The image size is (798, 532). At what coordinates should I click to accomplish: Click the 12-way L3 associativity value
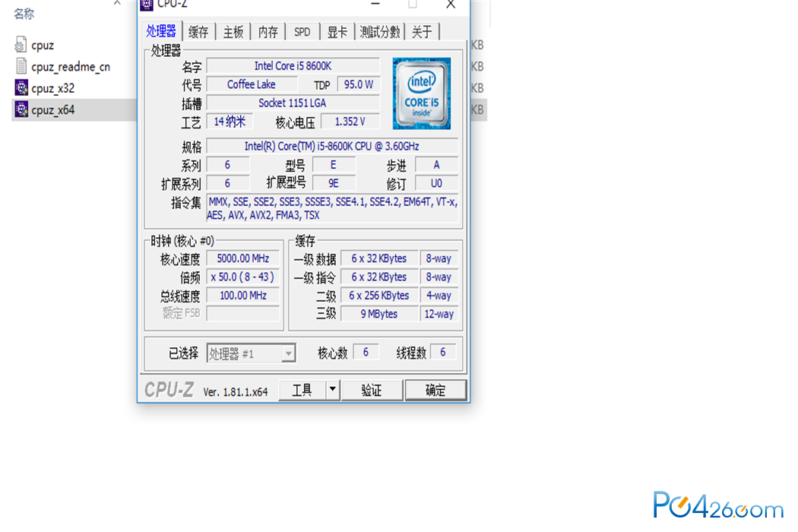click(x=439, y=314)
